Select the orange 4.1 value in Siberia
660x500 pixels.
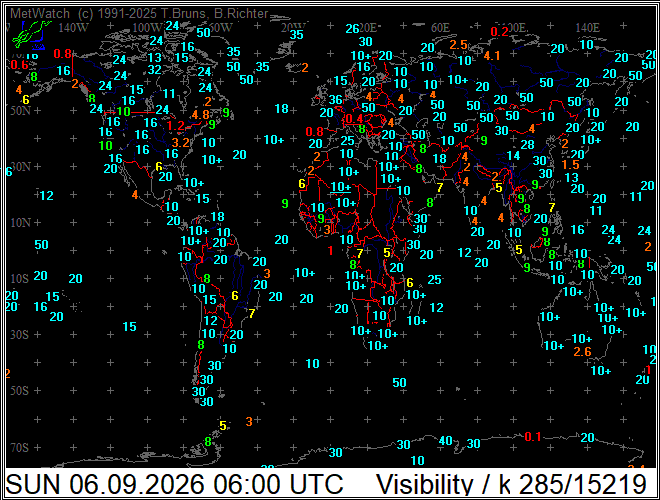click(x=492, y=56)
